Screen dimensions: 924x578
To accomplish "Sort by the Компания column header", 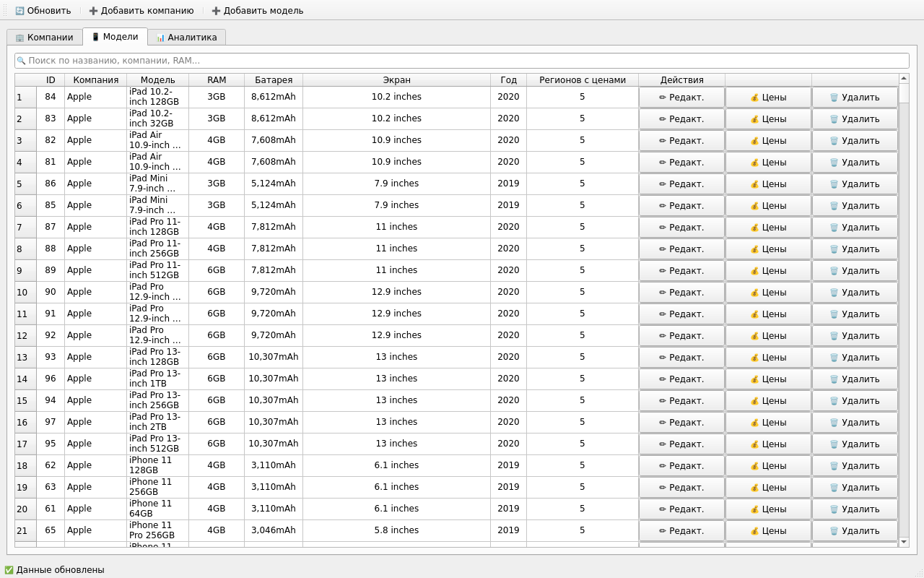I will [x=96, y=80].
